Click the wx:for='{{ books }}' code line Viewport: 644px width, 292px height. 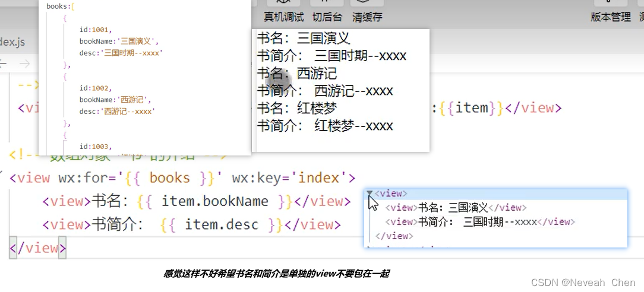(x=182, y=178)
